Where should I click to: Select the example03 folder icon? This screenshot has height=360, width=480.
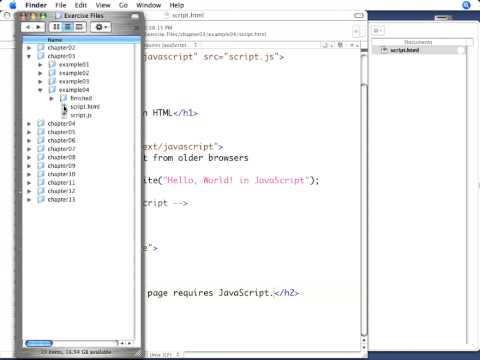tap(52, 81)
